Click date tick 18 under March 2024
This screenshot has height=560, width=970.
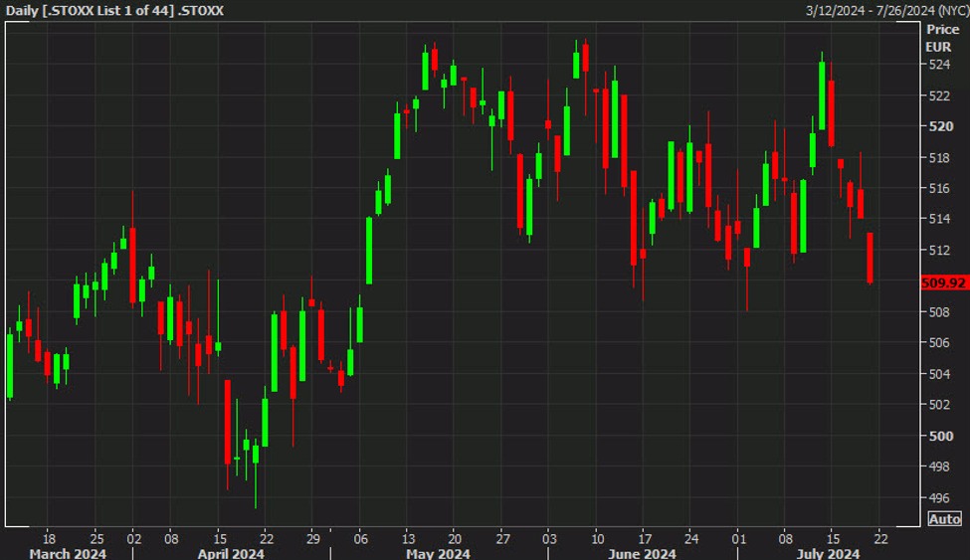(x=50, y=538)
